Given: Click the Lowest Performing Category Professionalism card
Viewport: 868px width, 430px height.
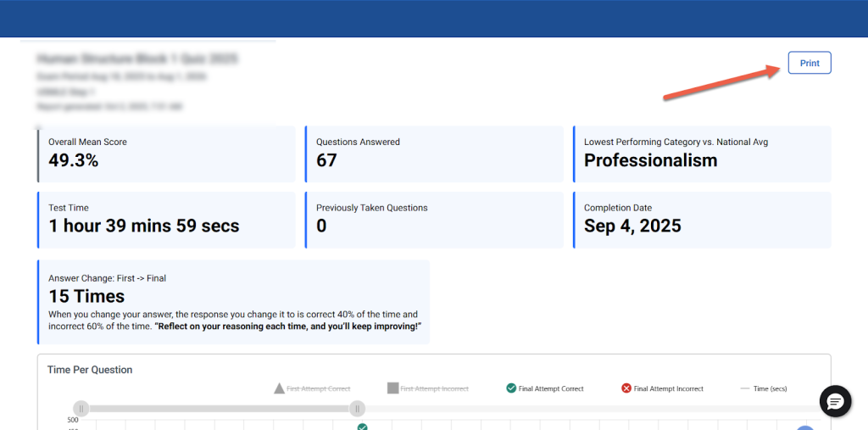Looking at the screenshot, I should click(702, 154).
